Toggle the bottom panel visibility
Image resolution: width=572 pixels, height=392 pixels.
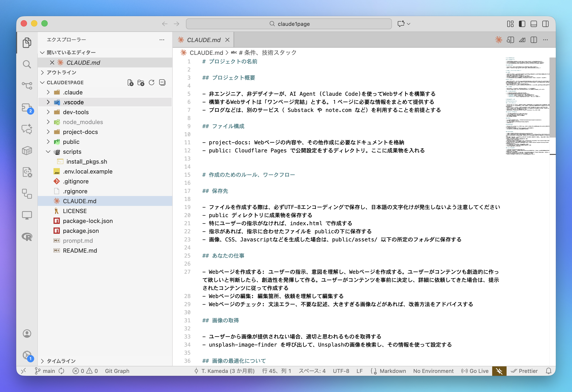point(534,24)
